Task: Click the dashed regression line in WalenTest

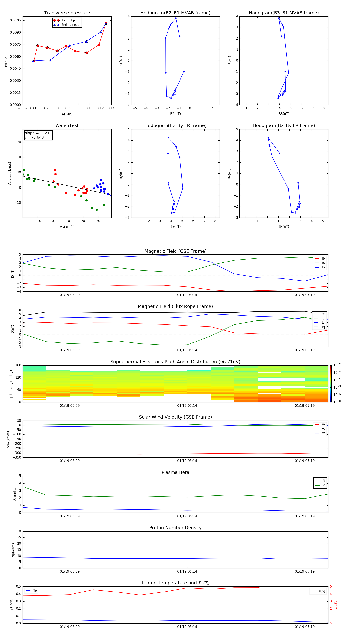Action: [67, 186]
